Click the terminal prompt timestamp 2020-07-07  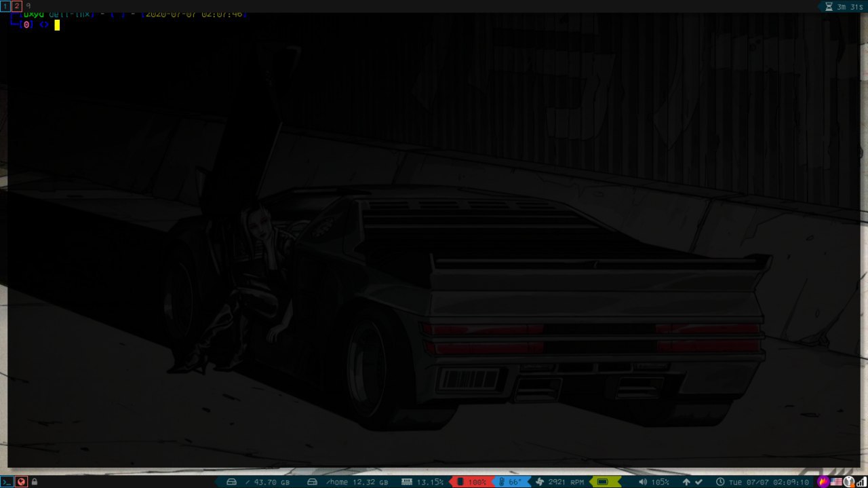tap(170, 14)
